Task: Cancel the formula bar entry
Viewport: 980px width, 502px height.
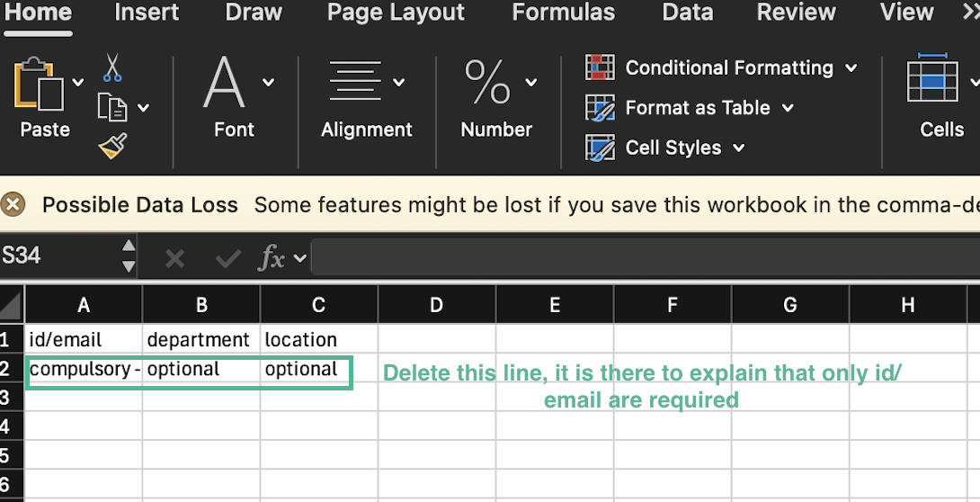Action: pyautogui.click(x=174, y=259)
